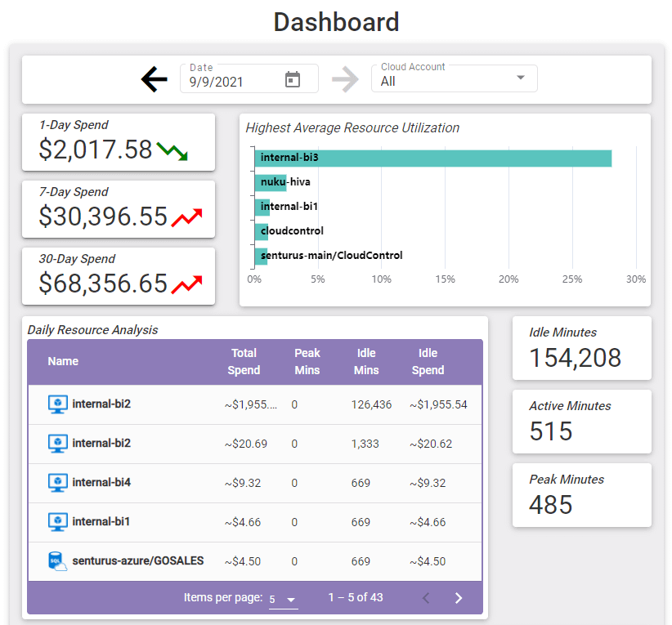Click VM icon in internal-bi1 table row

click(57, 522)
